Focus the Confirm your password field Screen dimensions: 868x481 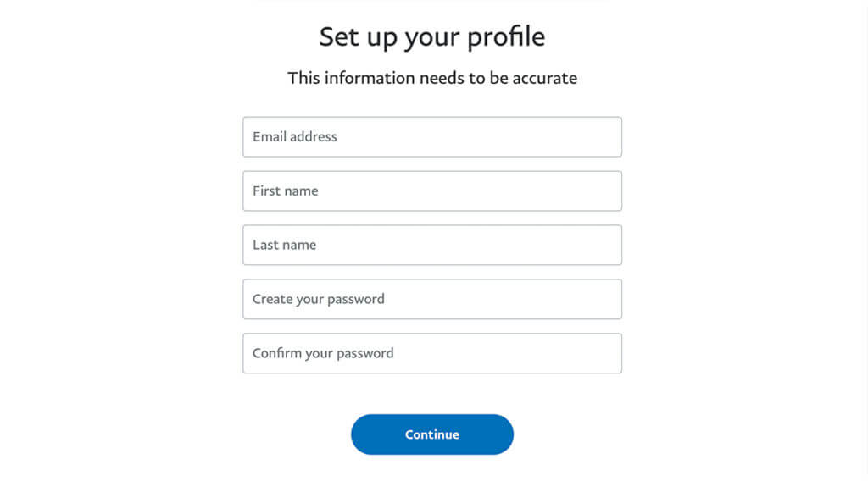pyautogui.click(x=431, y=353)
